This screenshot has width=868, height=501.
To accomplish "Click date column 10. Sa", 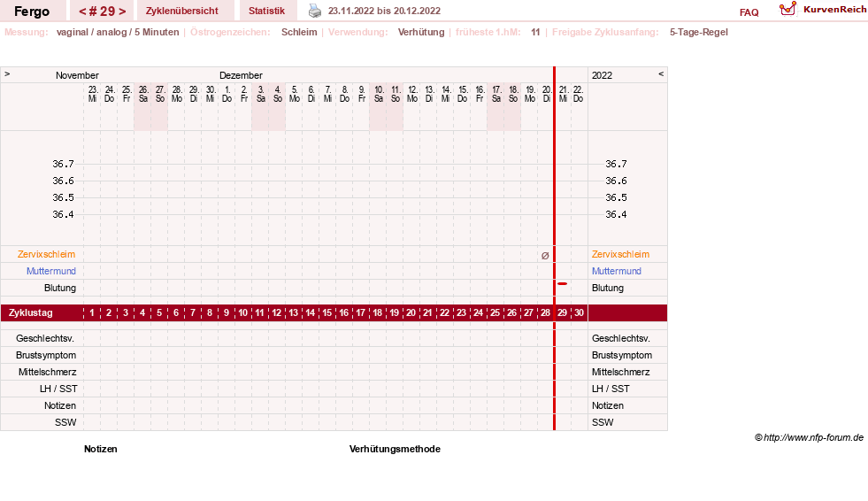I will pyautogui.click(x=379, y=94).
